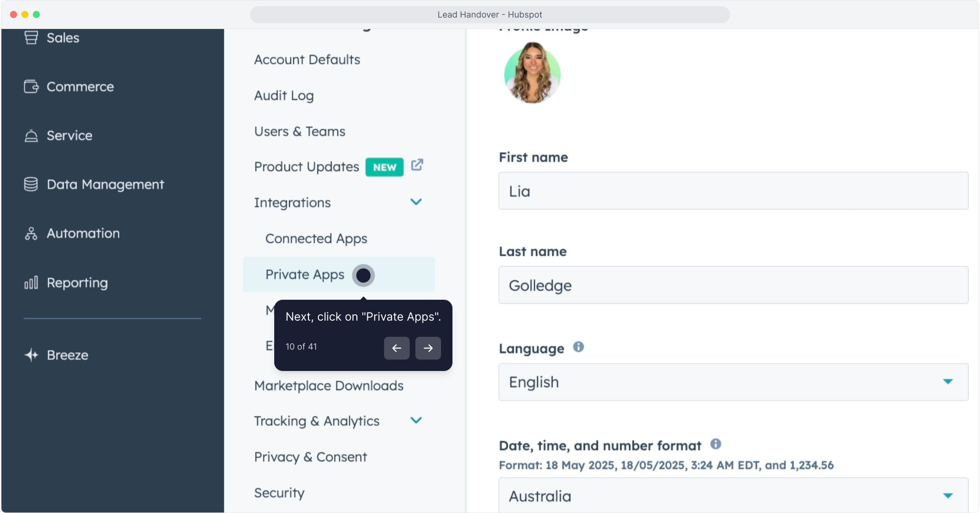Click the Reporting bar chart icon
The image size is (980, 513).
[31, 283]
